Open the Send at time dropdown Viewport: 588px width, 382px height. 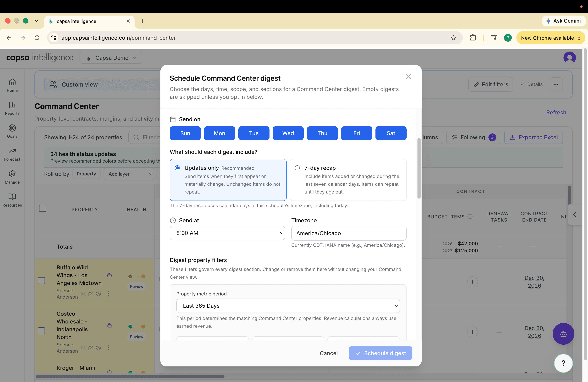(227, 233)
